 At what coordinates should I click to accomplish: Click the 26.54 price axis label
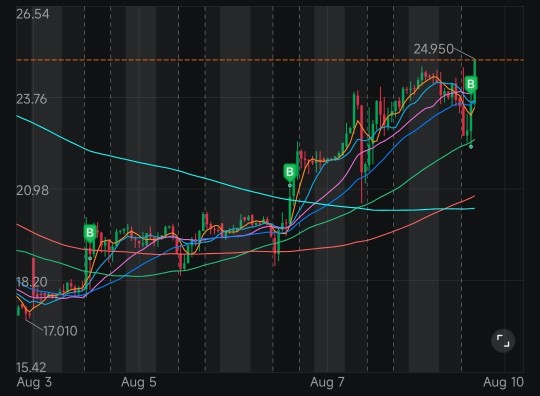[33, 14]
